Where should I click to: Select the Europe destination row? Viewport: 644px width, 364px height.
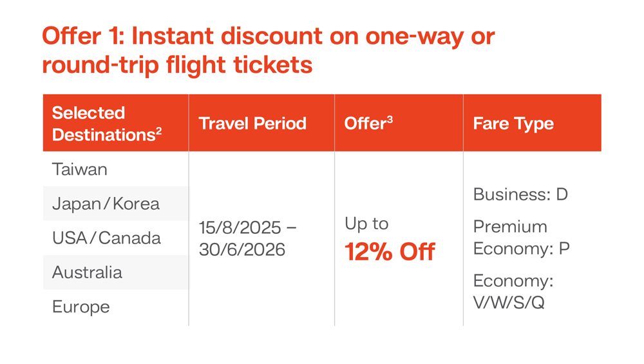[116, 307]
